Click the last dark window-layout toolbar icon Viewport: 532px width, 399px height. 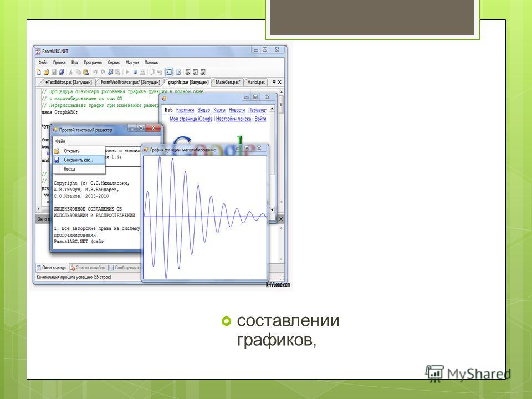pyautogui.click(x=203, y=72)
